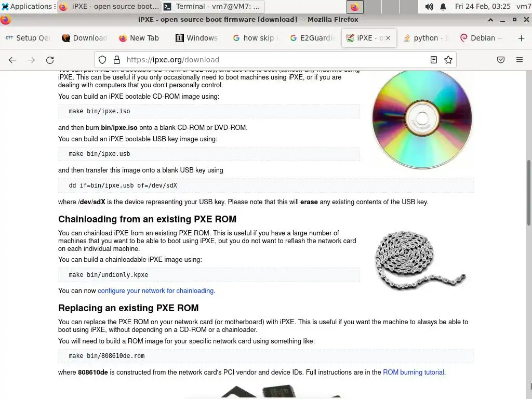Open the volume control in system panel
Screen dimensions: 532x399
tap(429, 6)
